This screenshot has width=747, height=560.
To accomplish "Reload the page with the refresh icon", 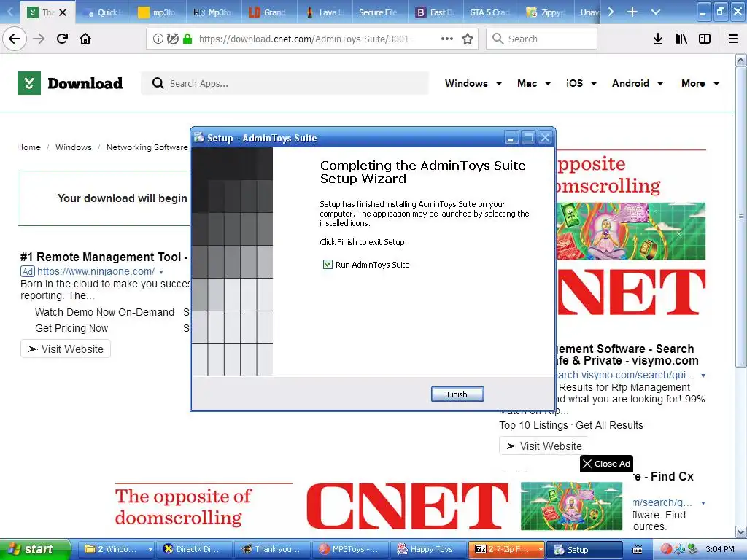I will pos(62,39).
